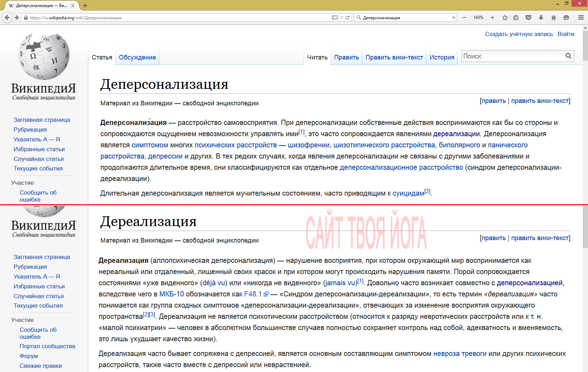
Task: Click Свежие правки in the sidebar
Action: tap(41, 366)
